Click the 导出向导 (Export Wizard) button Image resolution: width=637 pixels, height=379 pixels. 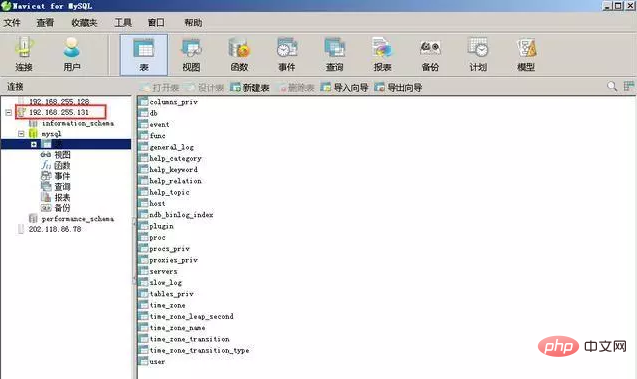coord(398,87)
